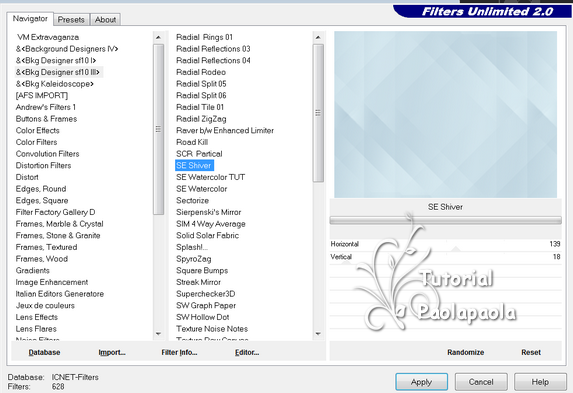Viewport: 573px width, 393px height.
Task: Select the Navigator tab
Action: point(30,19)
